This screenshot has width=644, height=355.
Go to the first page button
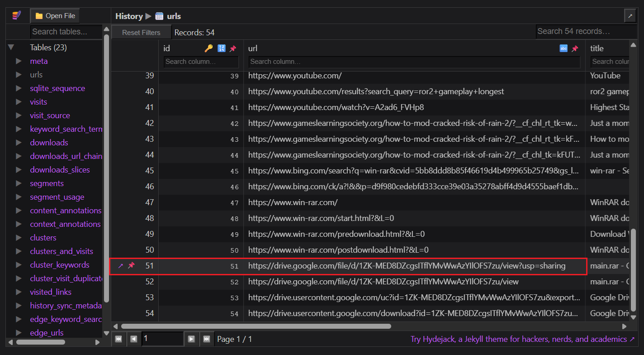coord(118,339)
